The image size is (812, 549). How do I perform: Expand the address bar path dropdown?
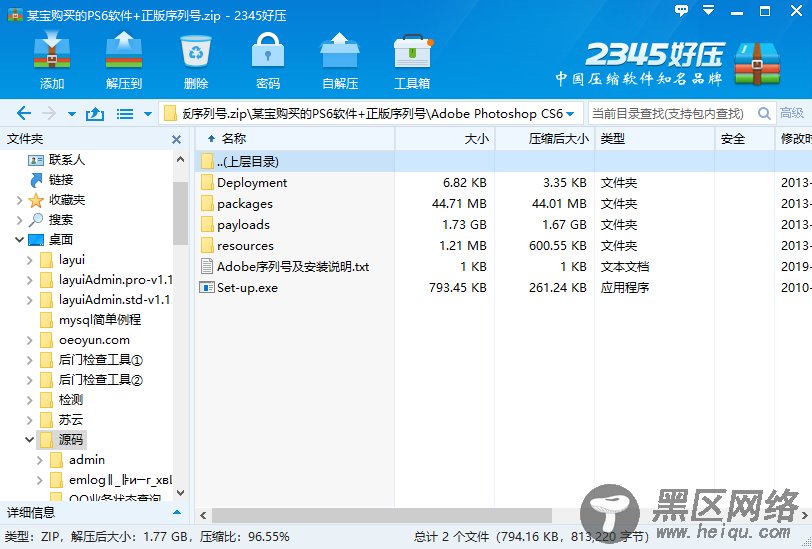(x=570, y=114)
